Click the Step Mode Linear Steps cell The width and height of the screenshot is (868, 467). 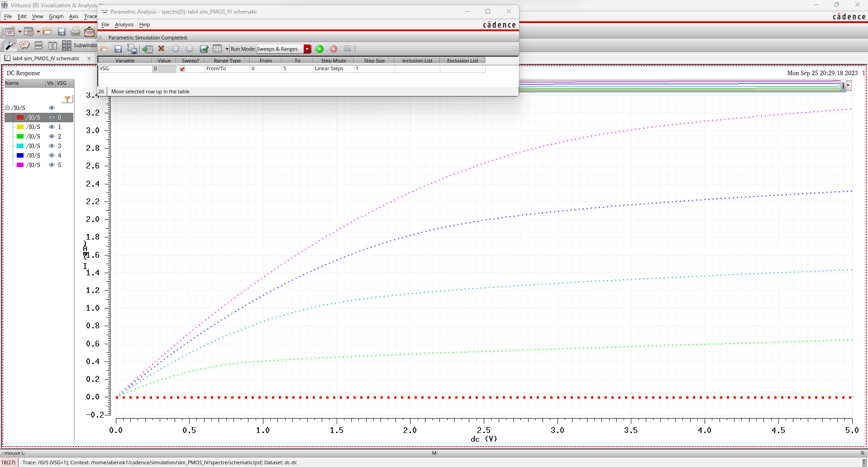coord(334,69)
